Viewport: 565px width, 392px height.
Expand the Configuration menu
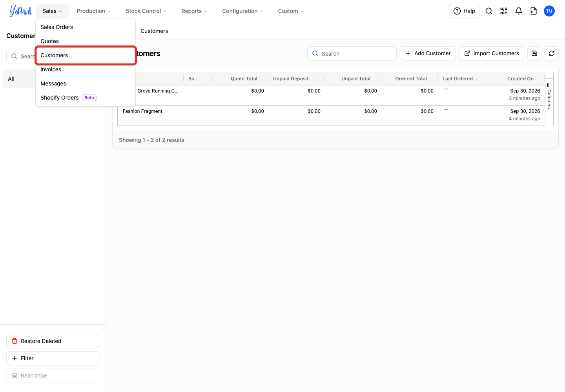[x=242, y=11]
